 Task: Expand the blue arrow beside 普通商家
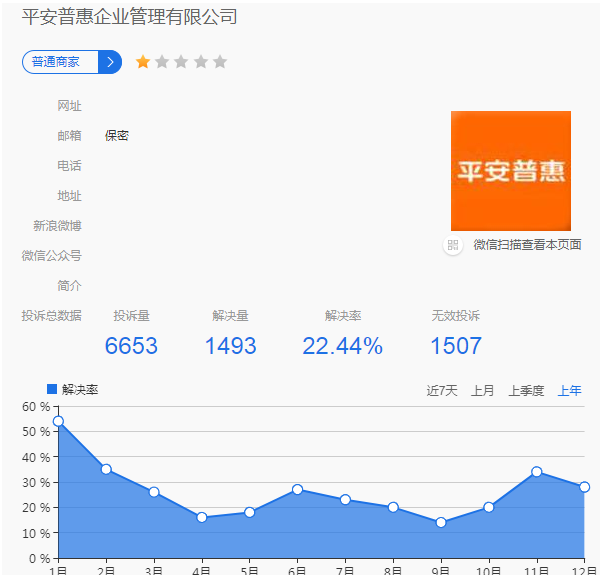click(x=110, y=62)
